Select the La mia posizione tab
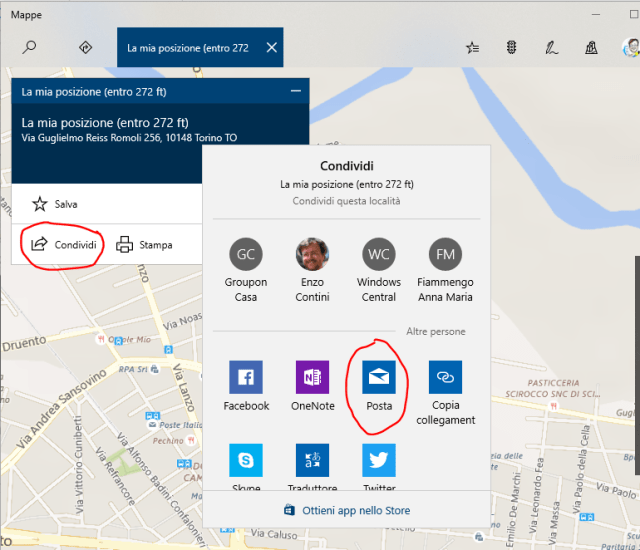This screenshot has width=640, height=550. [x=200, y=47]
